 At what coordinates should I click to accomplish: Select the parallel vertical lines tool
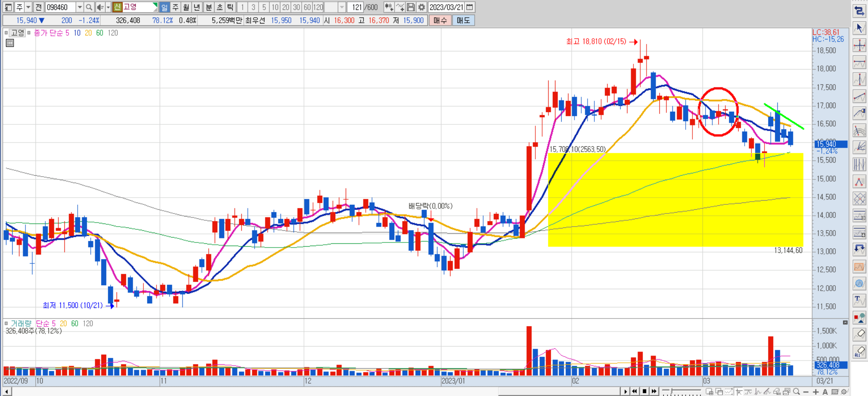pyautogui.click(x=859, y=164)
